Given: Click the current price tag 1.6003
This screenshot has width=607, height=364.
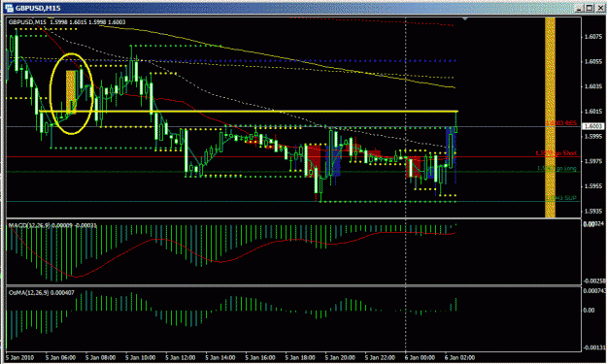Looking at the screenshot, I should (593, 126).
